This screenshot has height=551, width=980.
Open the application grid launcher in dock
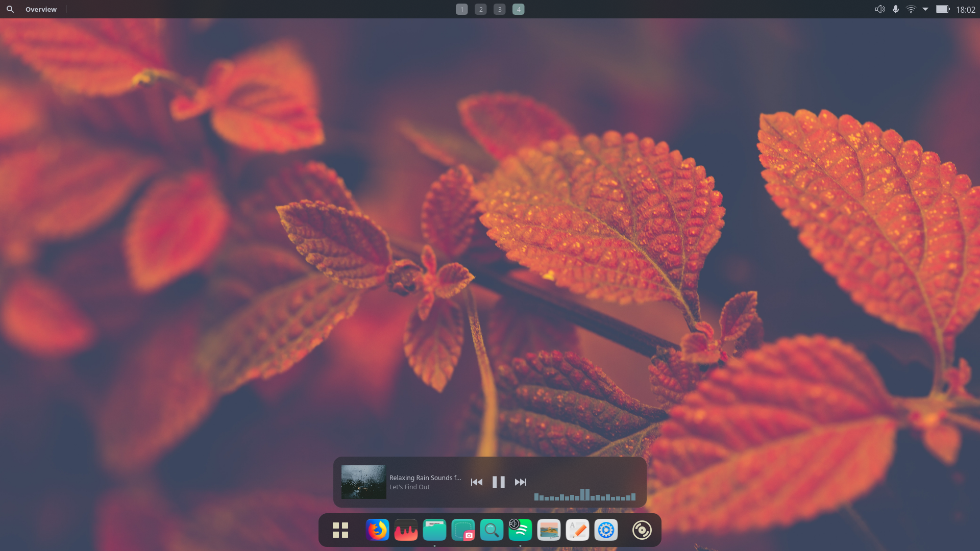[x=340, y=530]
